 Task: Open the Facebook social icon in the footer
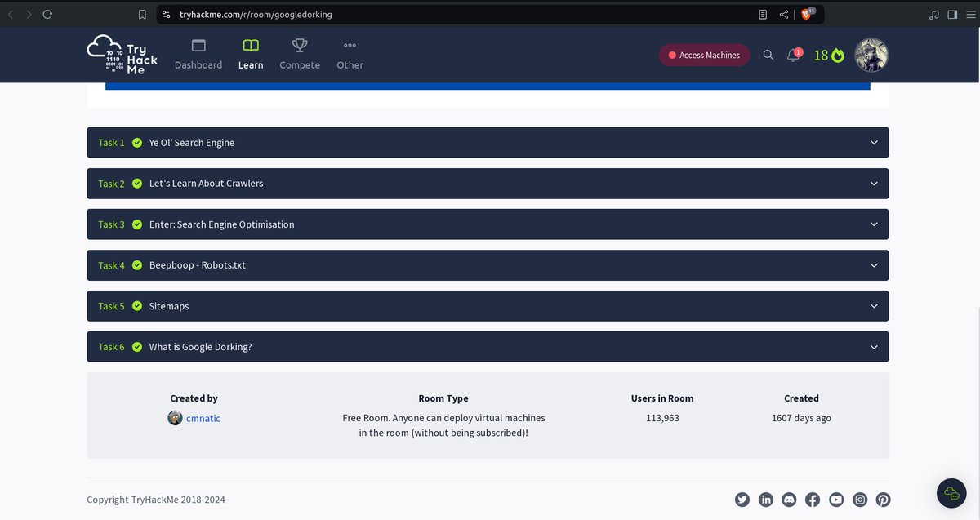click(x=813, y=500)
